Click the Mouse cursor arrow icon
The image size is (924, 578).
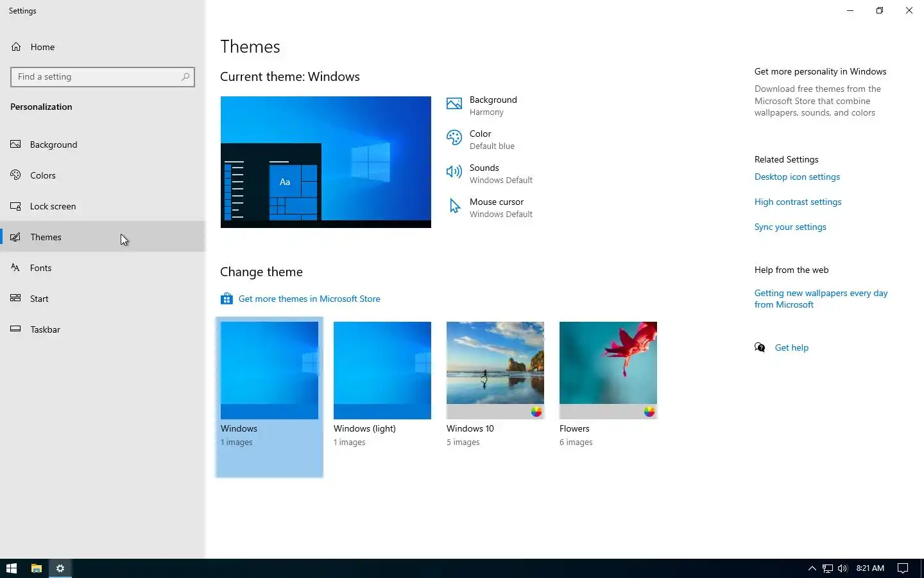(454, 206)
